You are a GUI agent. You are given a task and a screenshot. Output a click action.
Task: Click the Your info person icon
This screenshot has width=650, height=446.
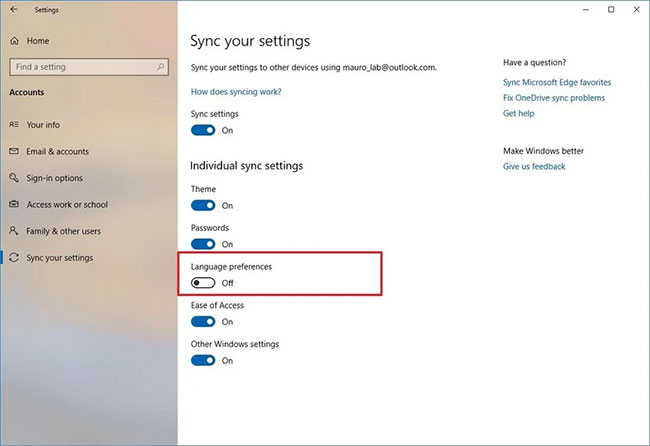tap(14, 125)
